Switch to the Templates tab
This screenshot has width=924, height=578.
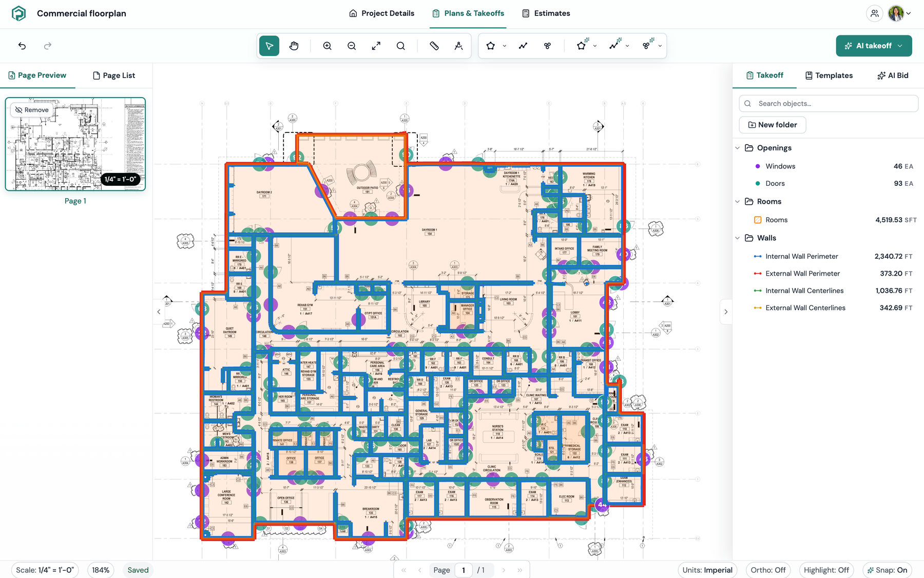click(x=829, y=75)
